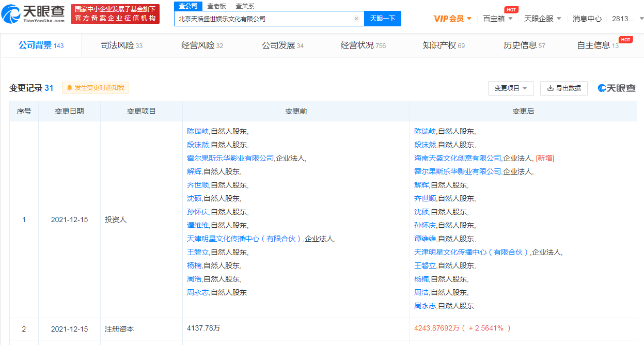Open the 司法风险 tab
Image resolution: width=644 pixels, height=345 pixels.
click(122, 45)
